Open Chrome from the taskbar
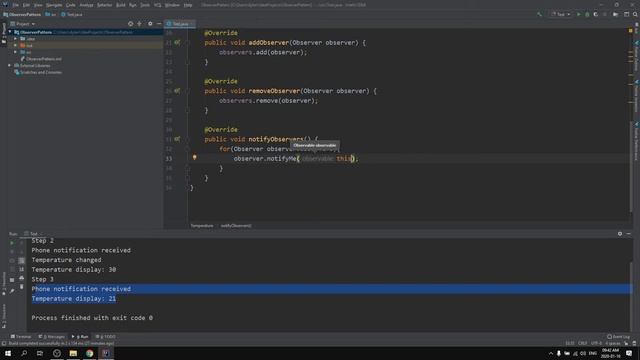The height and width of the screenshot is (360, 640). point(89,353)
